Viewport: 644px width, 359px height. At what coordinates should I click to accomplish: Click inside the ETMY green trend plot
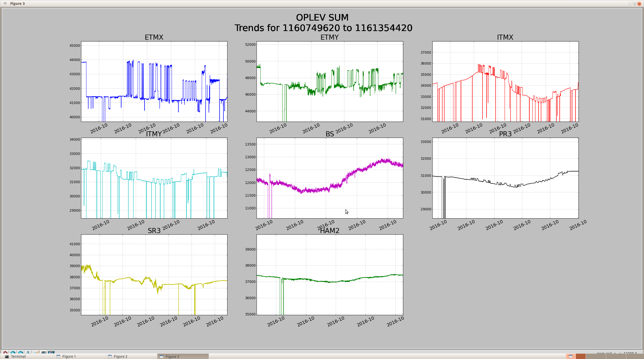coord(330,81)
